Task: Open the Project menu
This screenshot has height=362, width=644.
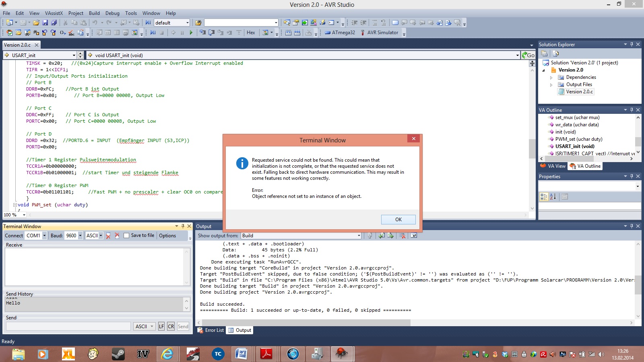Action: click(x=76, y=13)
